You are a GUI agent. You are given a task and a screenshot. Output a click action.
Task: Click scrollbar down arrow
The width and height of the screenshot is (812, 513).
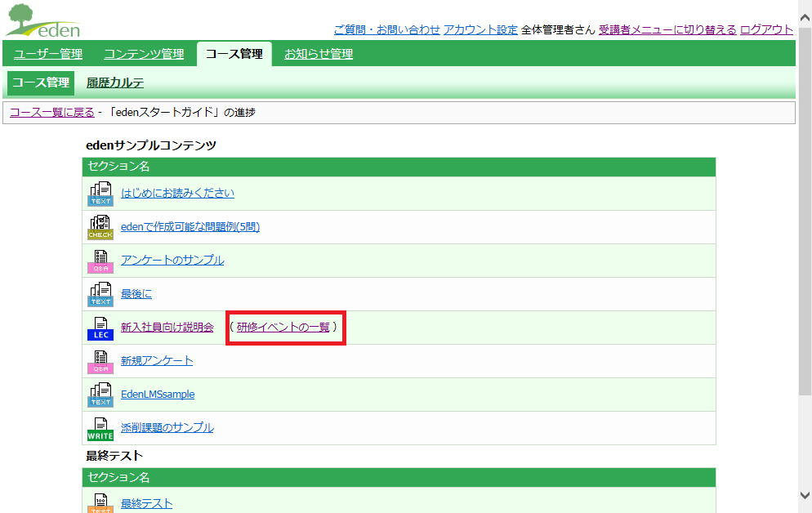(x=805, y=495)
